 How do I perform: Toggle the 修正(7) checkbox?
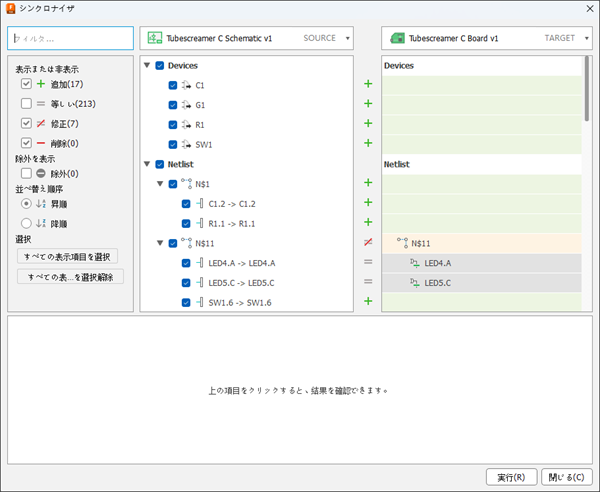(26, 123)
